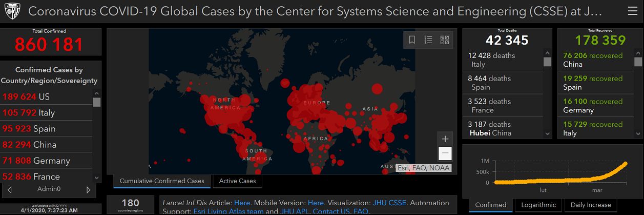This screenshot has height=215, width=644.
Task: Click the Admin0 level label
Action: 49,189
